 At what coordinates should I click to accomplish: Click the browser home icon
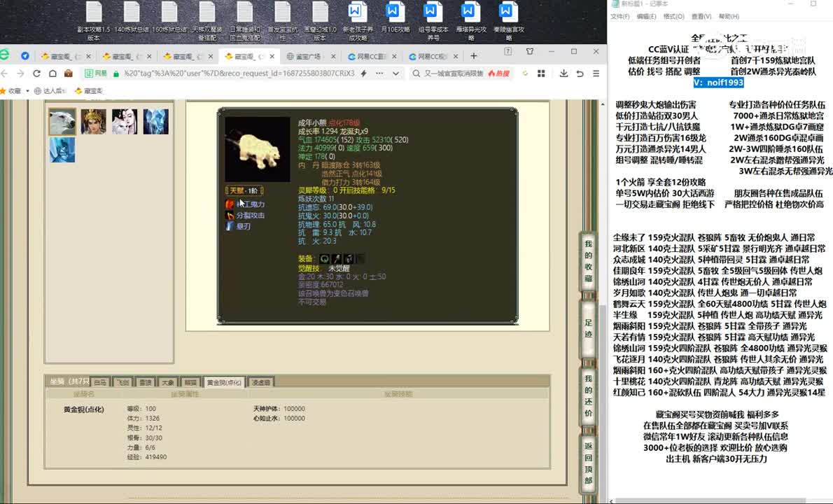(52, 73)
